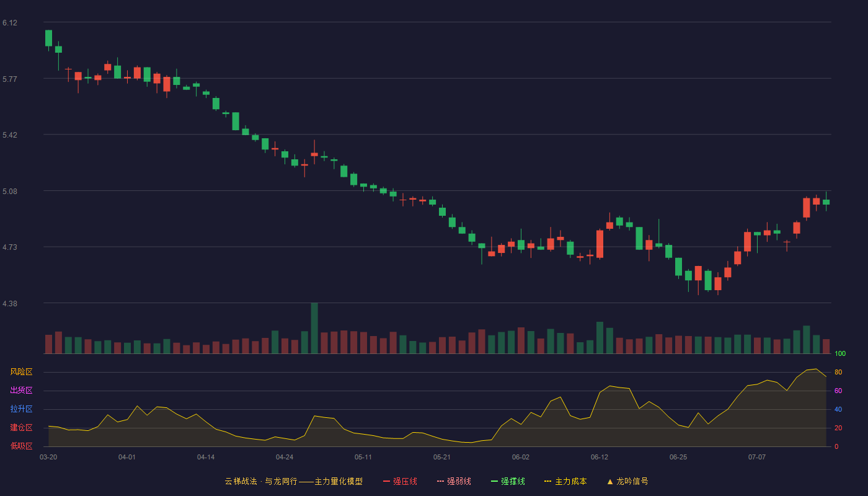Click the 03-20 date label

pos(48,457)
